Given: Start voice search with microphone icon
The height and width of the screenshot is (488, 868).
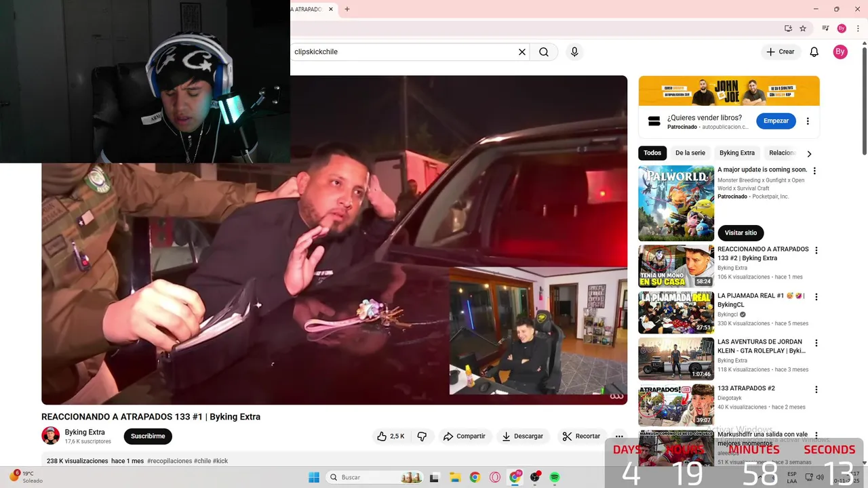Looking at the screenshot, I should [x=574, y=52].
